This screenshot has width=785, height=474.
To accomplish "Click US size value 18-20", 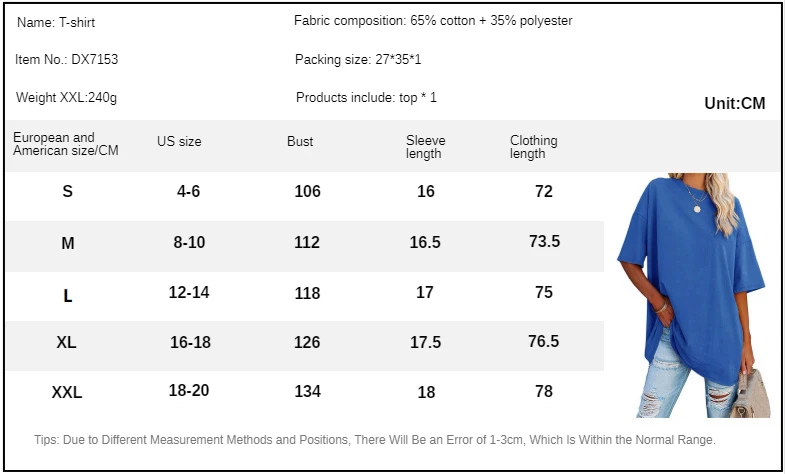I will [x=189, y=390].
